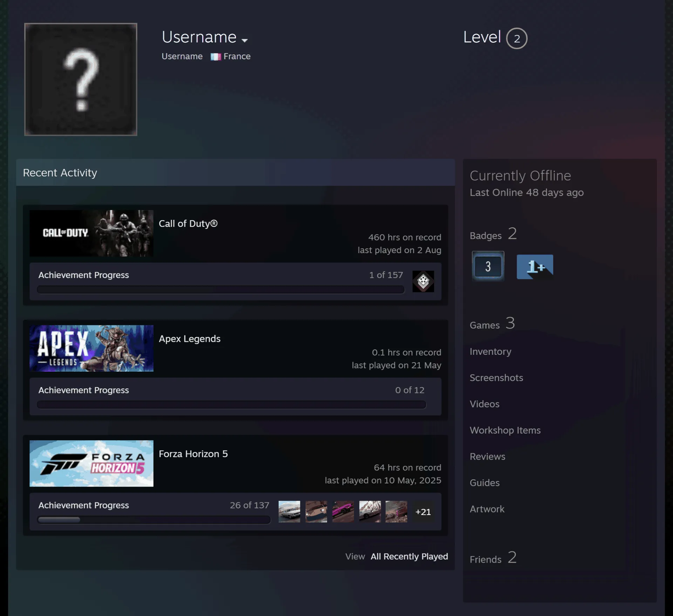Viewport: 673px width, 616px height.
Task: Open the 1+ games badge icon
Action: [535, 267]
